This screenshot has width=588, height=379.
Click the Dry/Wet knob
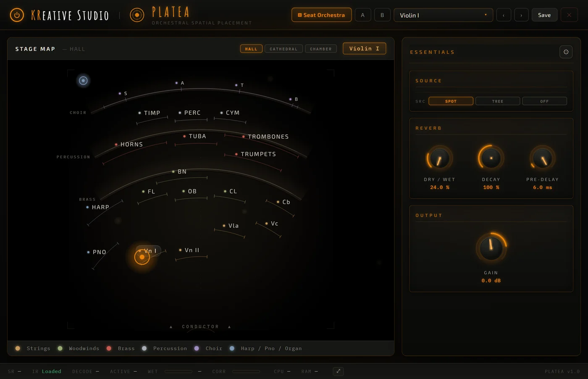tap(440, 158)
